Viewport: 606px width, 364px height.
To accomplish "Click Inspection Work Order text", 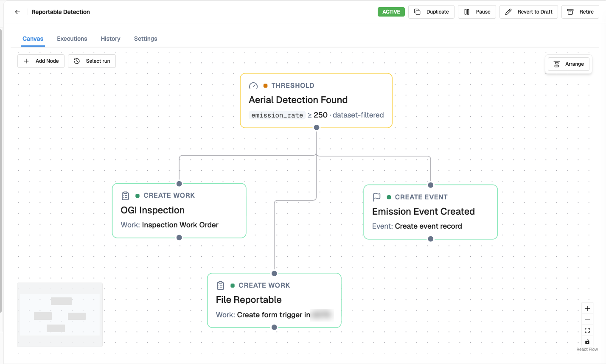I will point(180,225).
